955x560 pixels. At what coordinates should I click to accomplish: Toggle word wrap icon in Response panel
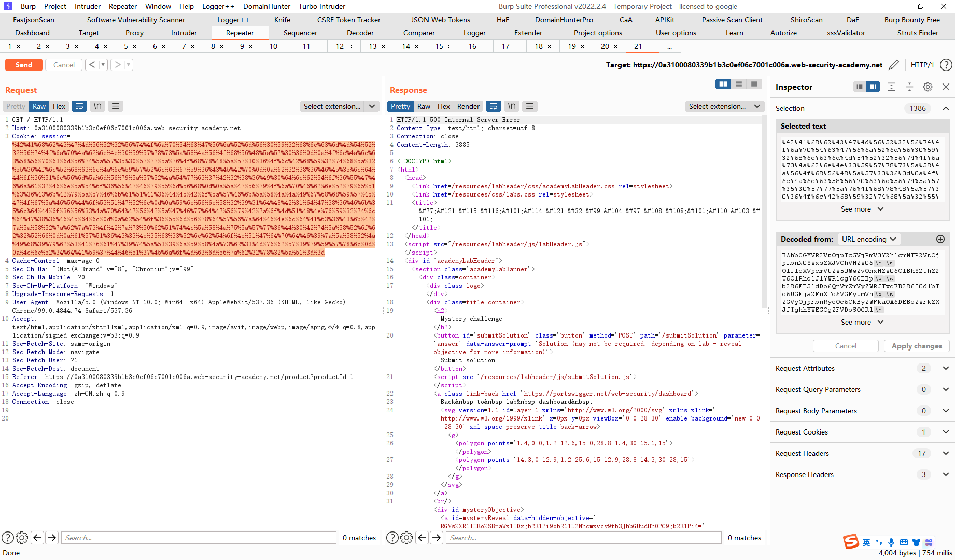coord(494,106)
